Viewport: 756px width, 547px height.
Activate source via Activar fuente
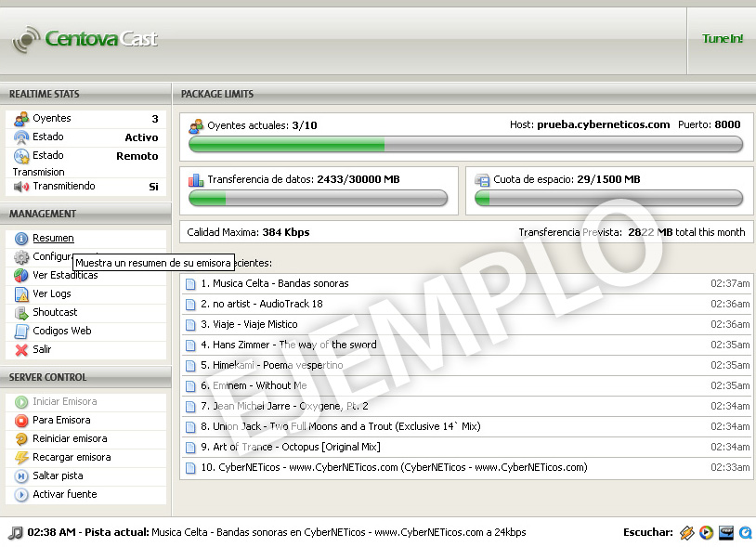65,494
